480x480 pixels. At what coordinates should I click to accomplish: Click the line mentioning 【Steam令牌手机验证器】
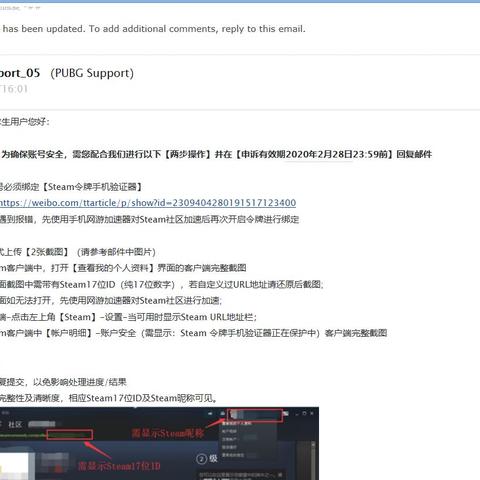click(x=71, y=187)
